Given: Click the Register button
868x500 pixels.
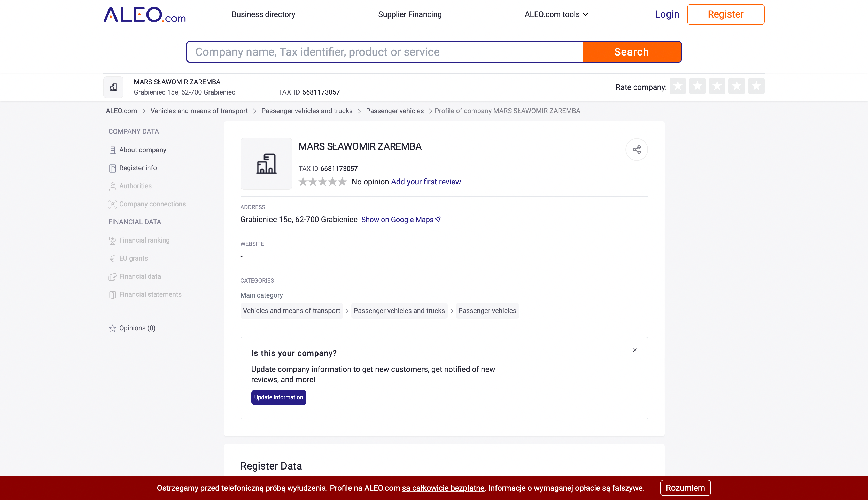Looking at the screenshot, I should [x=725, y=14].
